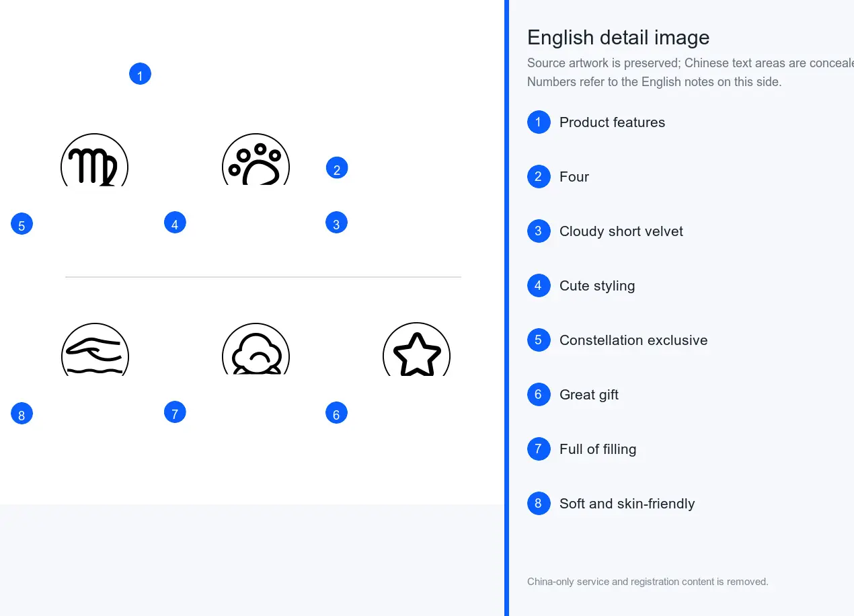Click marker 6 below the star icon
This screenshot has height=616, width=854.
[336, 413]
